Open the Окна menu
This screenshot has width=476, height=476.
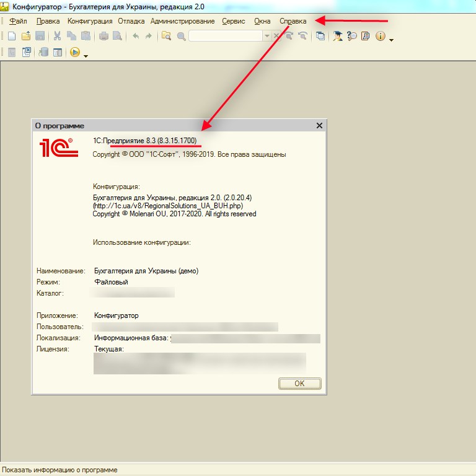click(x=262, y=21)
